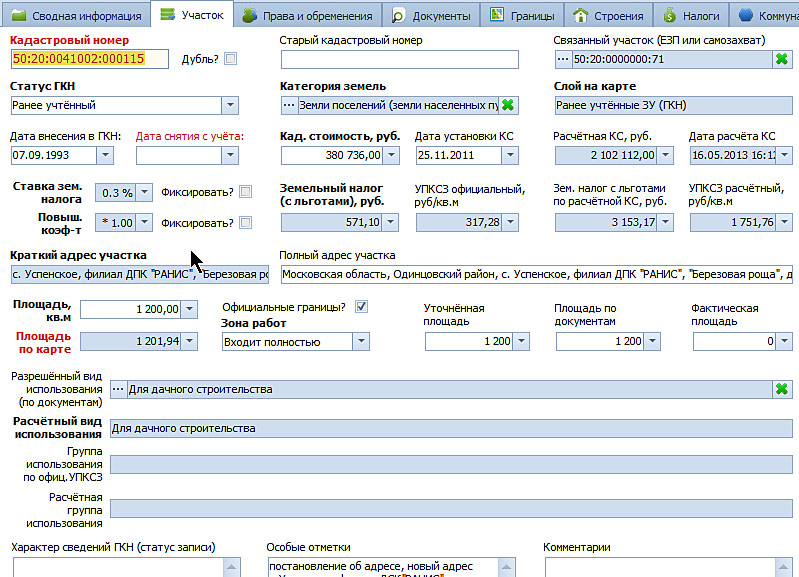Expand the Статус ГКН dropdown

(x=230, y=106)
